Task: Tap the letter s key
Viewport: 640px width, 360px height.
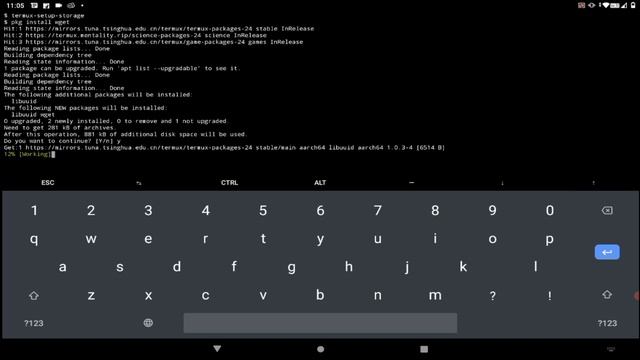Action: [x=120, y=267]
